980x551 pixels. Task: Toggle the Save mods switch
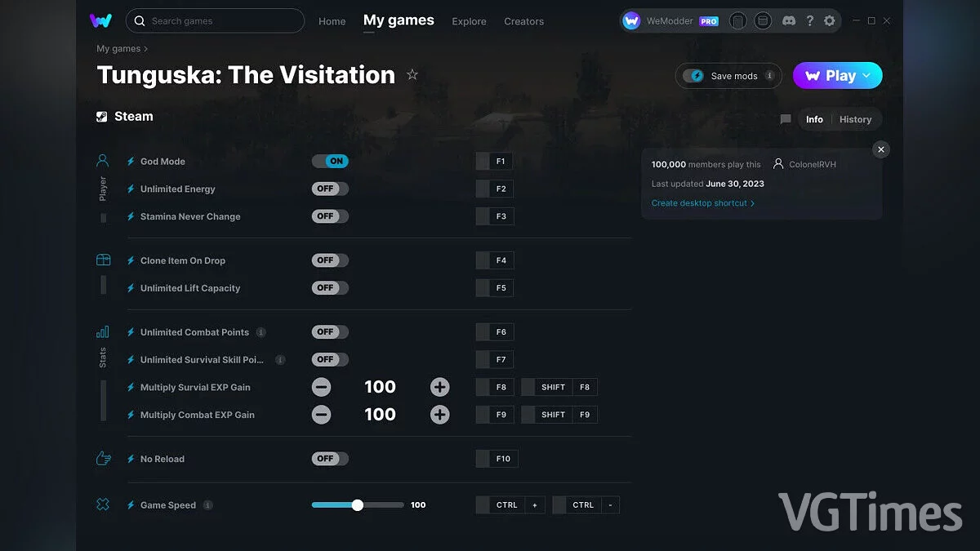[x=695, y=75]
